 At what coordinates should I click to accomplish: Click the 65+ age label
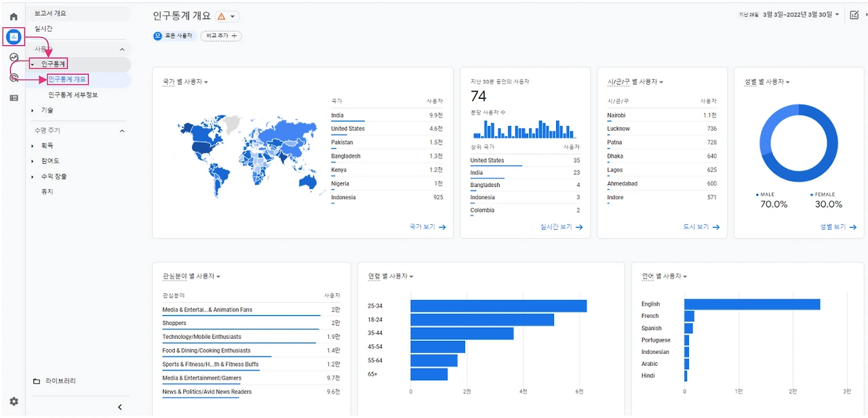(x=373, y=375)
